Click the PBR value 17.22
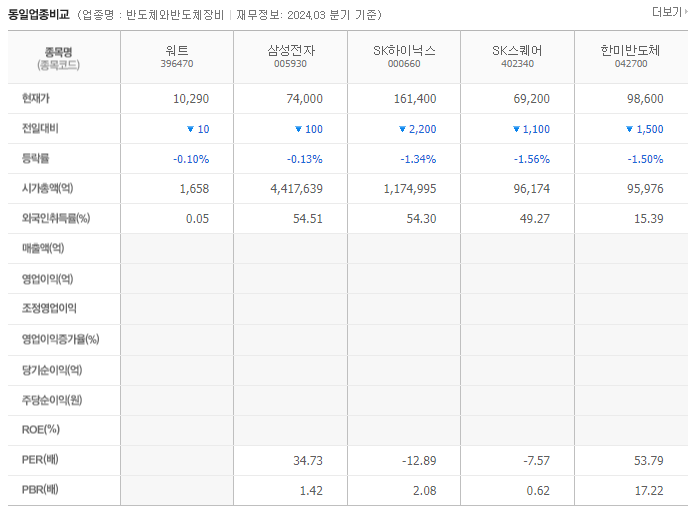This screenshot has width=689, height=506. [649, 491]
